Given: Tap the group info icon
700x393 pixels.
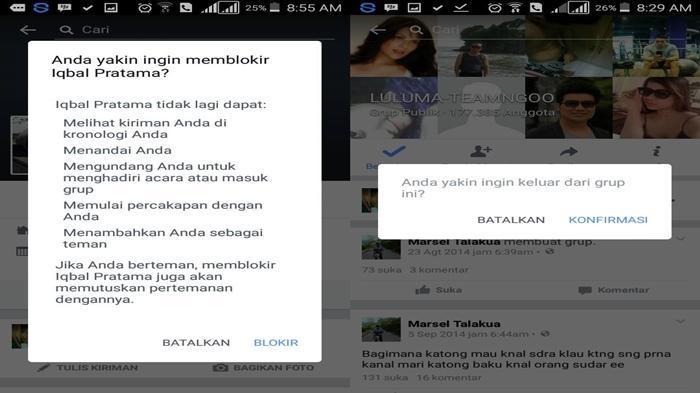Looking at the screenshot, I should (x=656, y=151).
